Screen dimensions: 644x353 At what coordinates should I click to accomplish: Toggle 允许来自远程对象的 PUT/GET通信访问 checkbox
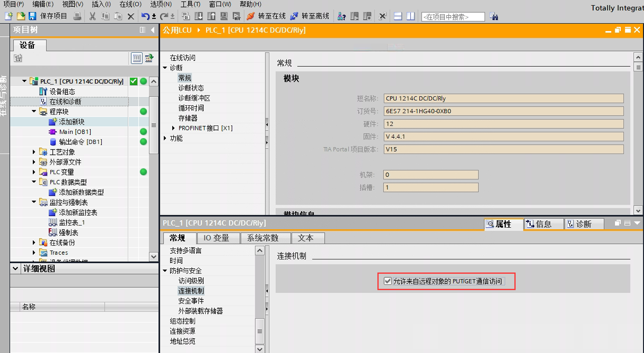[x=388, y=281]
